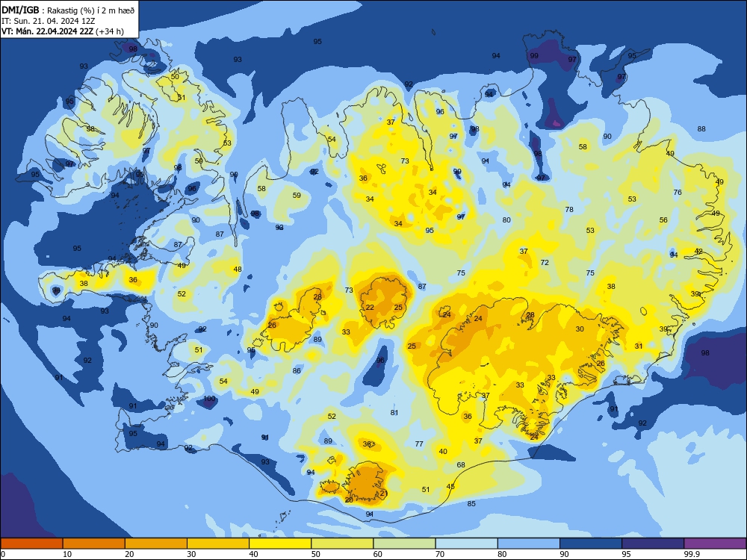Click the 'IT: Sun. 21. 04. 2024 12Z' line
This screenshot has height=560, width=747.
48,21
